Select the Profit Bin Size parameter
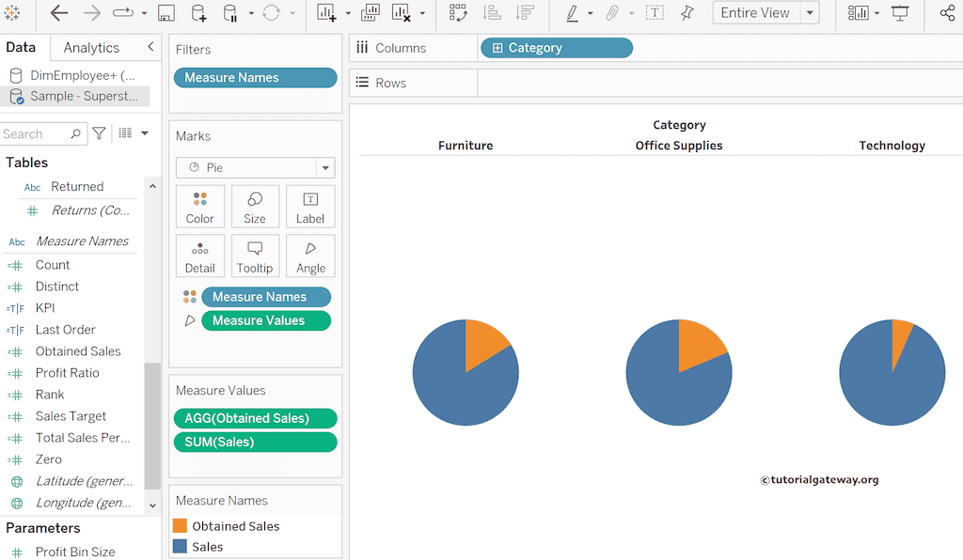 pos(75,552)
